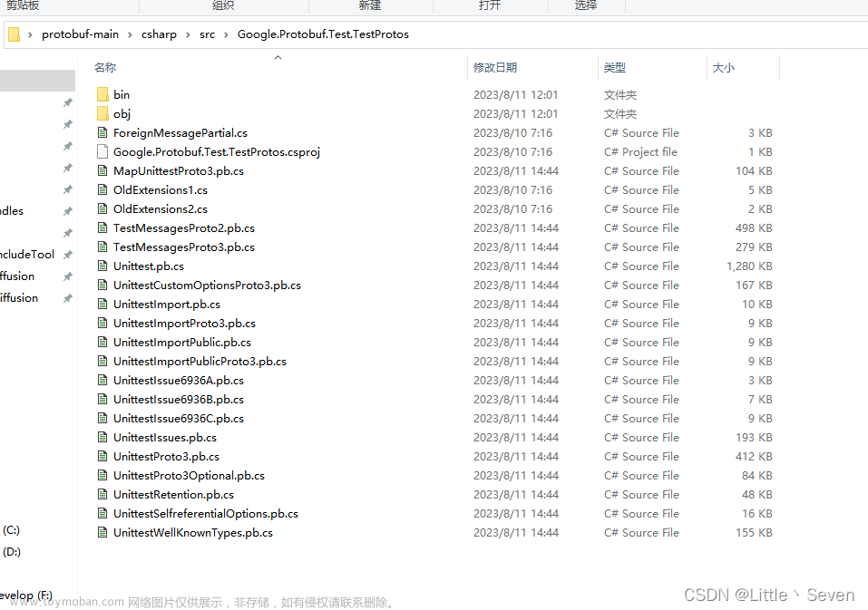Click the Unittest.pb.cs file icon
The height and width of the screenshot is (610, 868).
click(x=102, y=266)
